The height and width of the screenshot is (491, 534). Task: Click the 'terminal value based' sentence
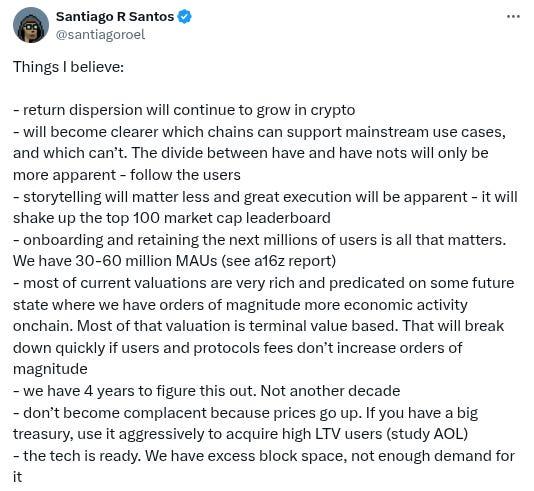[x=238, y=326]
